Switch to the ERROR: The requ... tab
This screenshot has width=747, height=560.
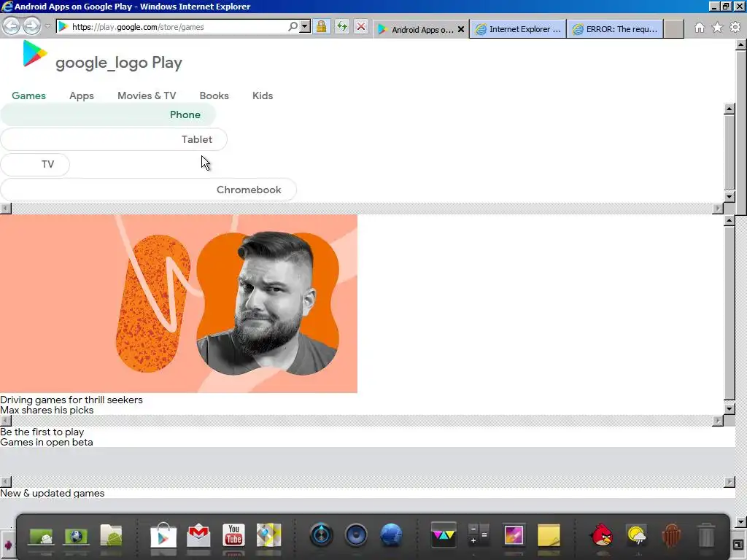click(615, 29)
